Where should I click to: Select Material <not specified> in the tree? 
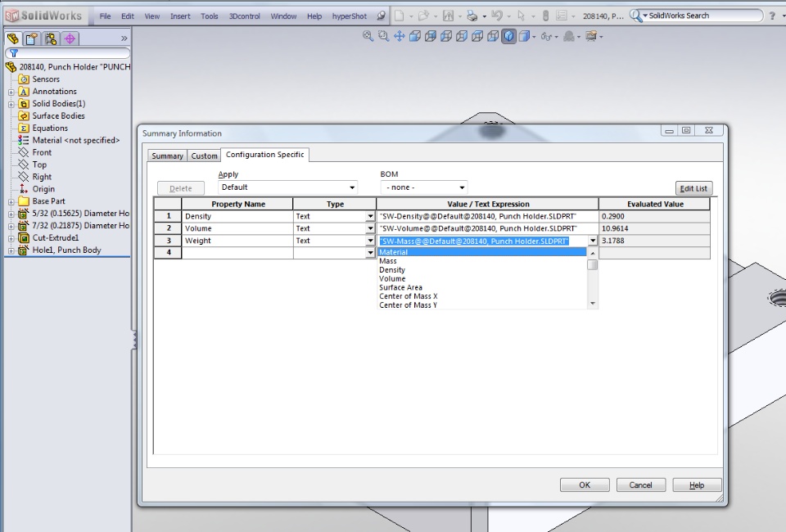point(75,140)
